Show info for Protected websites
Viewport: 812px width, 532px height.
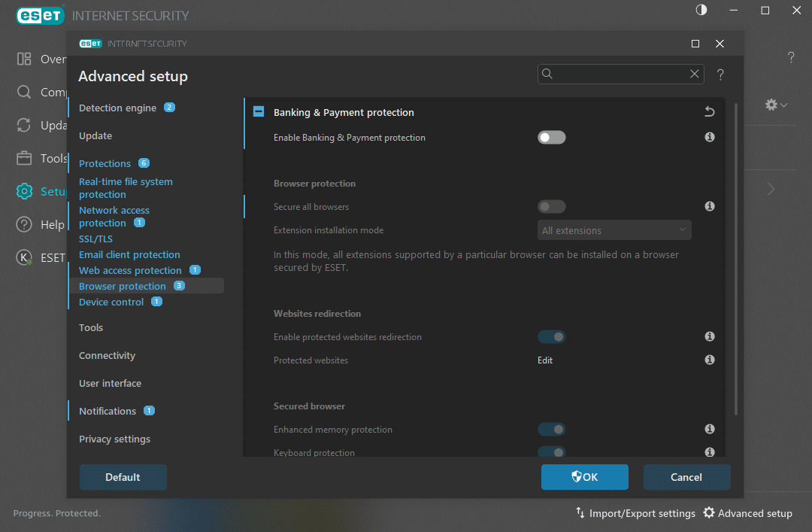pos(710,360)
